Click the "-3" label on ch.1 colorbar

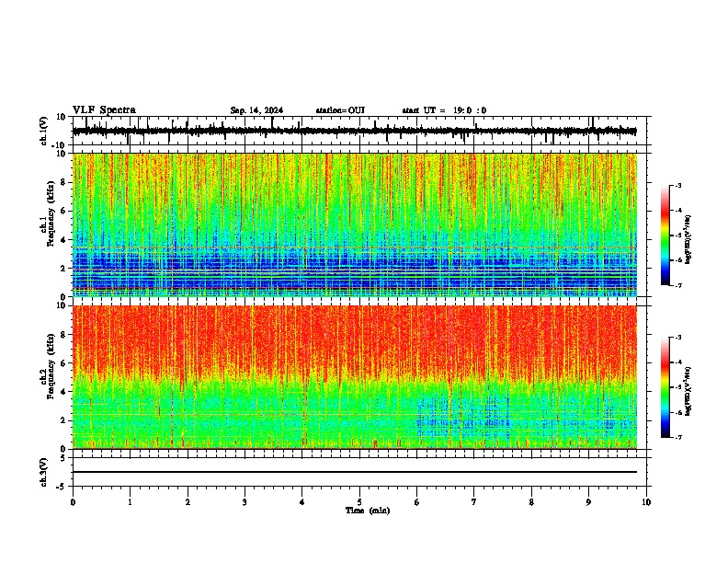(677, 185)
